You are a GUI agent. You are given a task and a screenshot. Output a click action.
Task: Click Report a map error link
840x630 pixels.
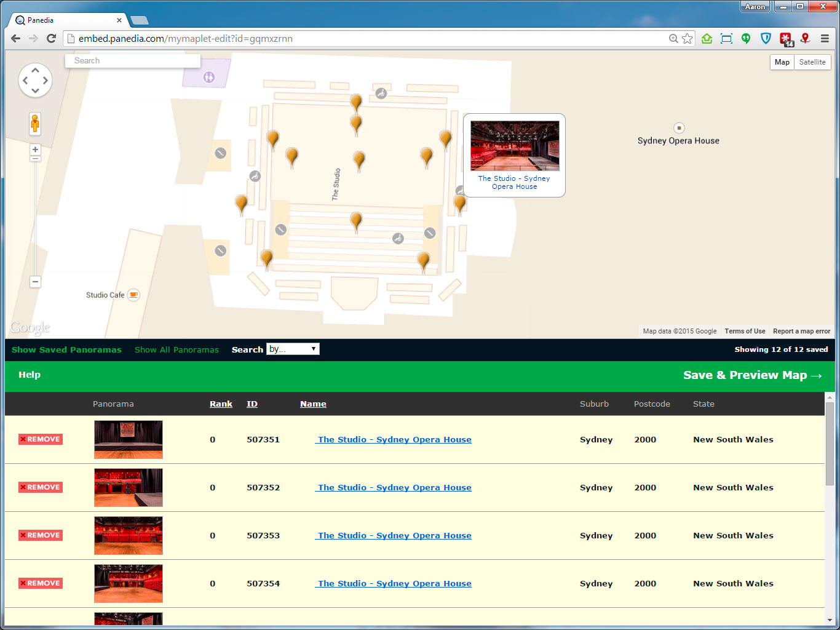801,331
